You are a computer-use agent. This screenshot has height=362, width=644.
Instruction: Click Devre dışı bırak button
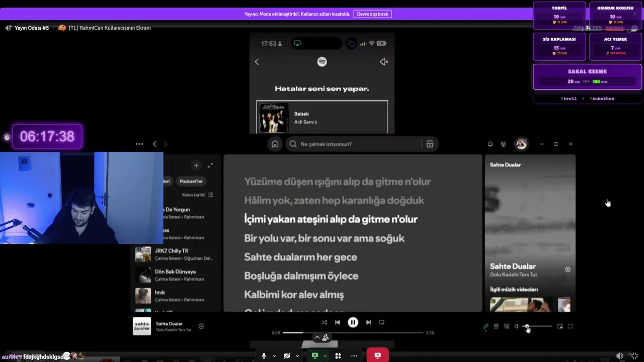[372, 14]
